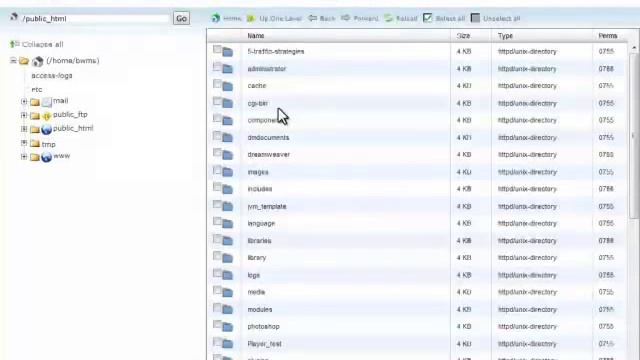The height and width of the screenshot is (360, 640).
Task: Click folder icon of jvm_template row
Action: 227,207
